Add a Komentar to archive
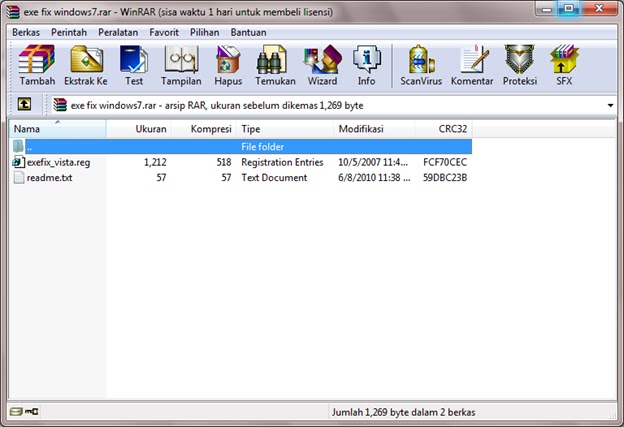 pyautogui.click(x=474, y=60)
